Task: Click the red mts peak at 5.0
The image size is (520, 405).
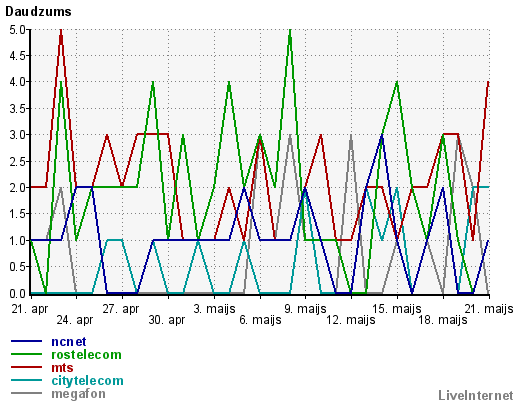Action: (x=61, y=30)
